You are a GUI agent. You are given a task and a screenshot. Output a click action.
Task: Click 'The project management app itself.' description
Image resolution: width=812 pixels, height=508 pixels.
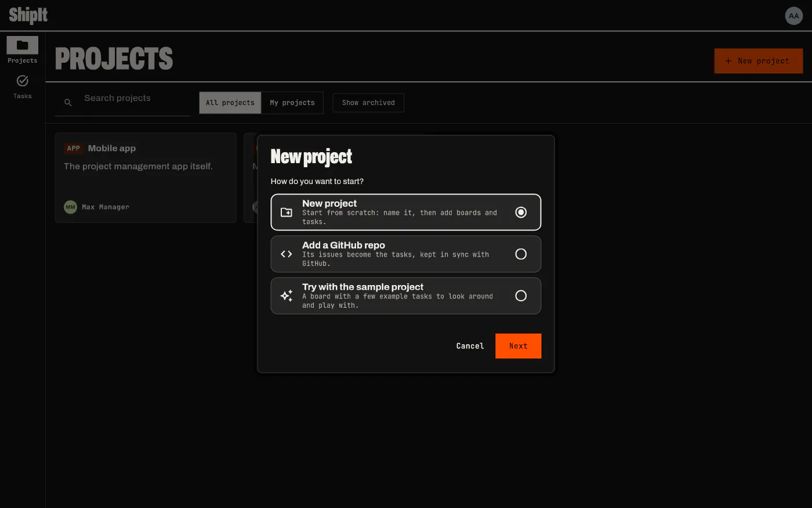(x=138, y=167)
